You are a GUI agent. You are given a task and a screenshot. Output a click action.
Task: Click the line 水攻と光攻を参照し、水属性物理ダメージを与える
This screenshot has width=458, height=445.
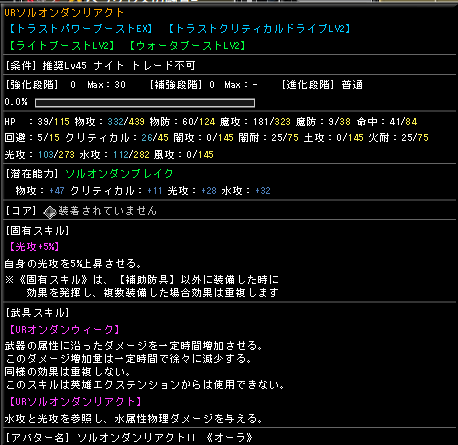pyautogui.click(x=134, y=419)
